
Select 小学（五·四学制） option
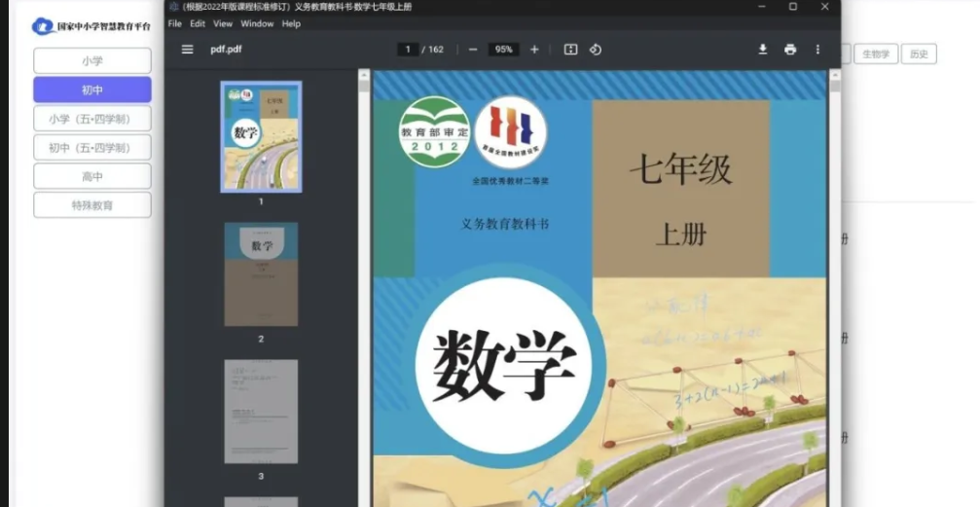[92, 119]
